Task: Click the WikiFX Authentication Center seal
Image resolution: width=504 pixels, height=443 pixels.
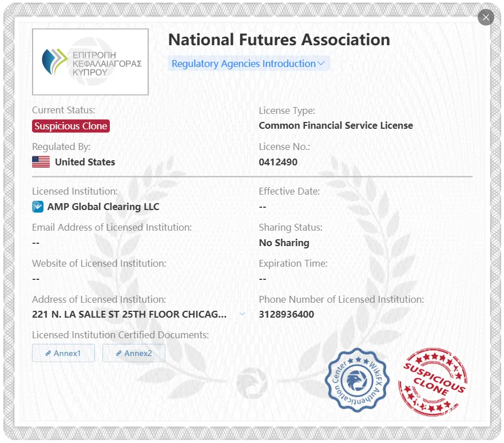Action: (357, 380)
